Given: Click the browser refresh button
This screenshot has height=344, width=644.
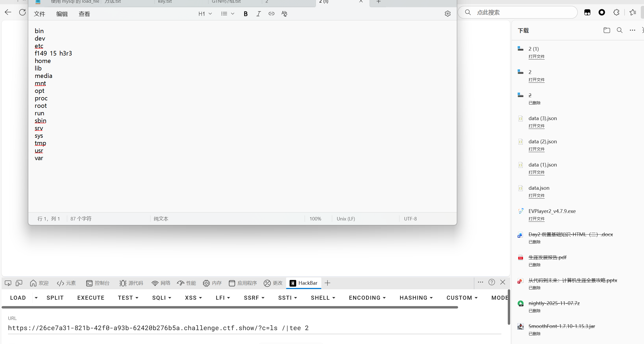Looking at the screenshot, I should coord(22,12).
